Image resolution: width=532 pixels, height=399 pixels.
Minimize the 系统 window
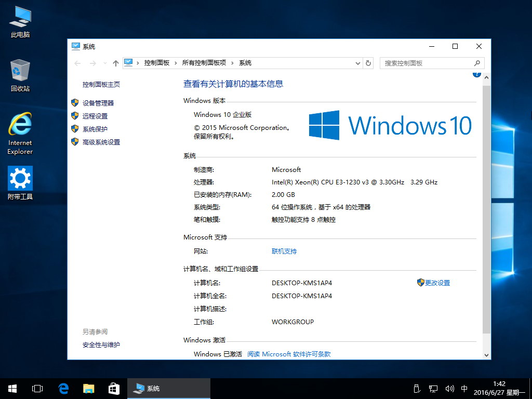tap(432, 46)
